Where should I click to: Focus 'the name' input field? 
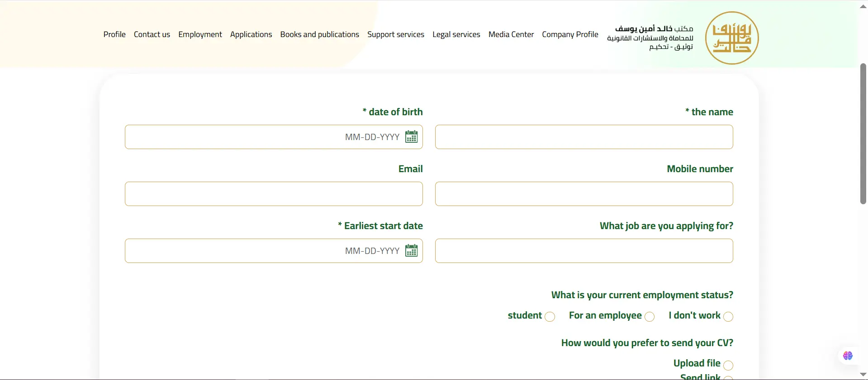click(x=584, y=137)
